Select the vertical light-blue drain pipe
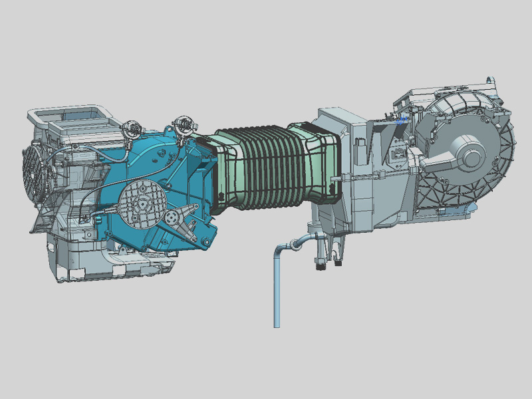 pos(277,293)
